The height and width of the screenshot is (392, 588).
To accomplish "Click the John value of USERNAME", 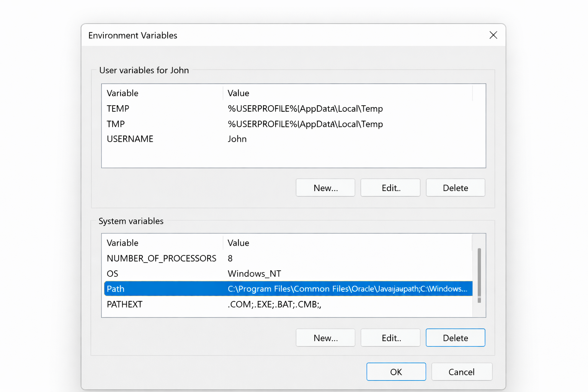I will 237,139.
